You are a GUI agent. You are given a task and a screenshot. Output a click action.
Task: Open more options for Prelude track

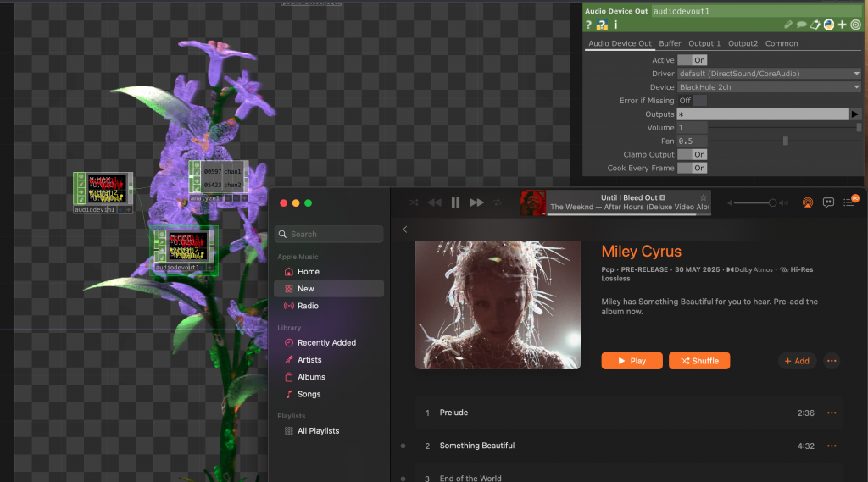tap(832, 413)
